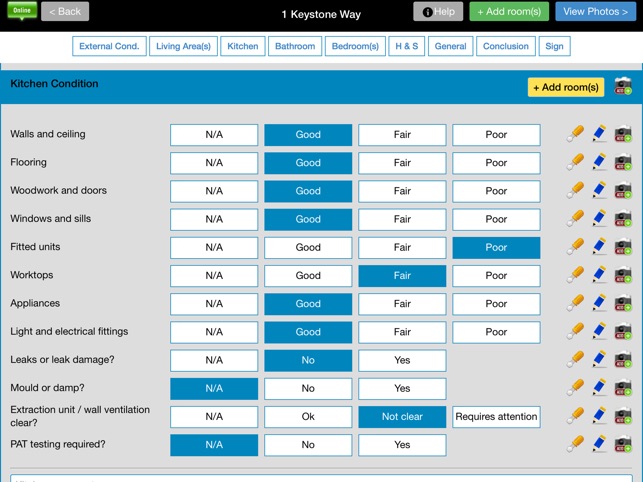This screenshot has width=643, height=482.
Task: Click the green Add room(s) button
Action: pyautogui.click(x=509, y=11)
